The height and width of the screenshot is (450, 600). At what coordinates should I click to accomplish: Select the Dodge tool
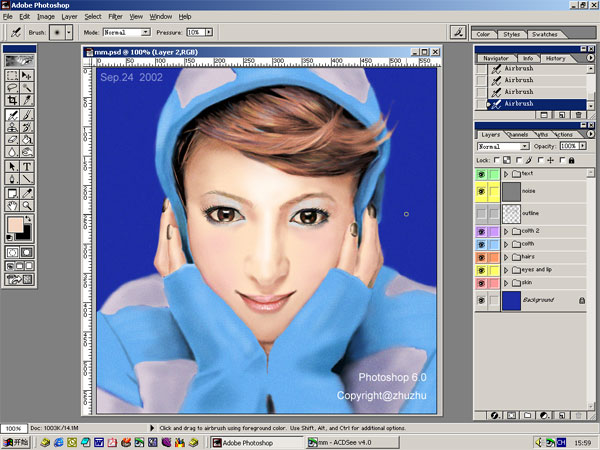(26, 152)
